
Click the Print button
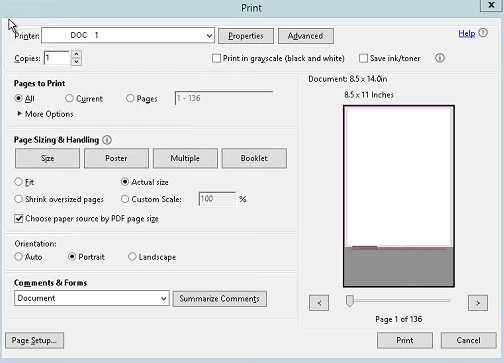[405, 340]
